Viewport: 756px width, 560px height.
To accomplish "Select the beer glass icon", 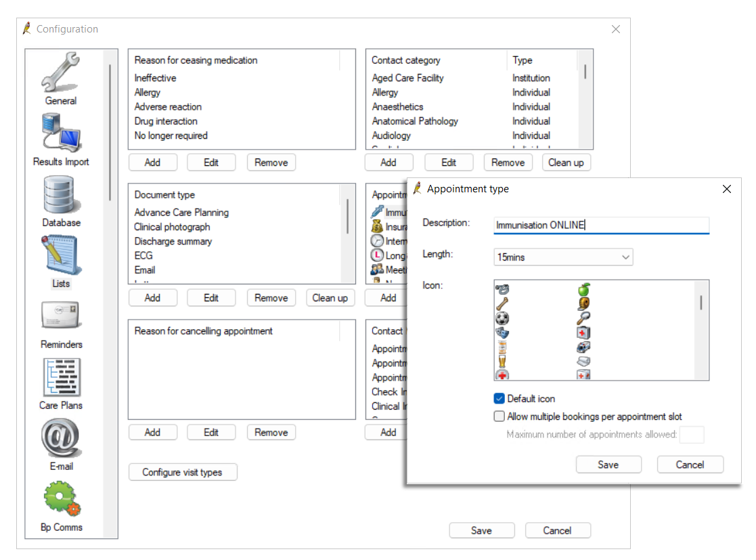I will pos(502,362).
